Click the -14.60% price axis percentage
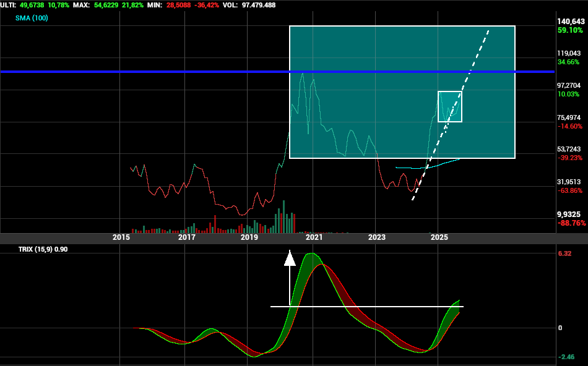The height and width of the screenshot is (366, 588). coord(570,126)
